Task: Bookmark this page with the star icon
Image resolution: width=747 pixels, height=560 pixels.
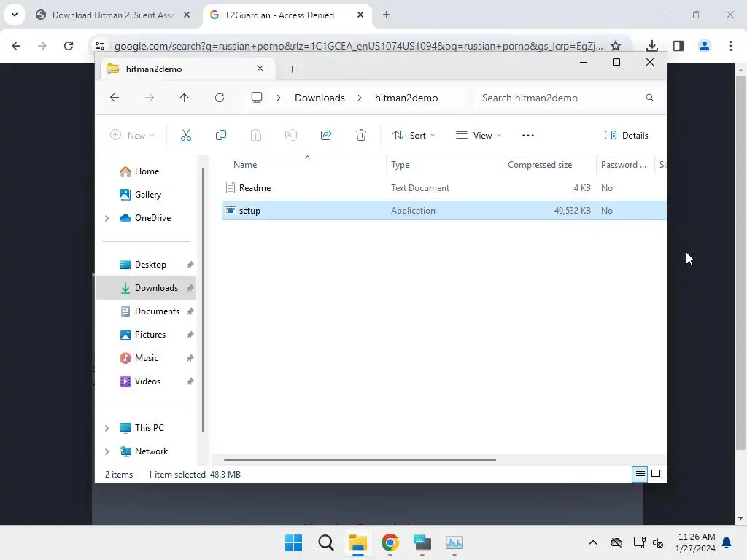Action: [616, 46]
